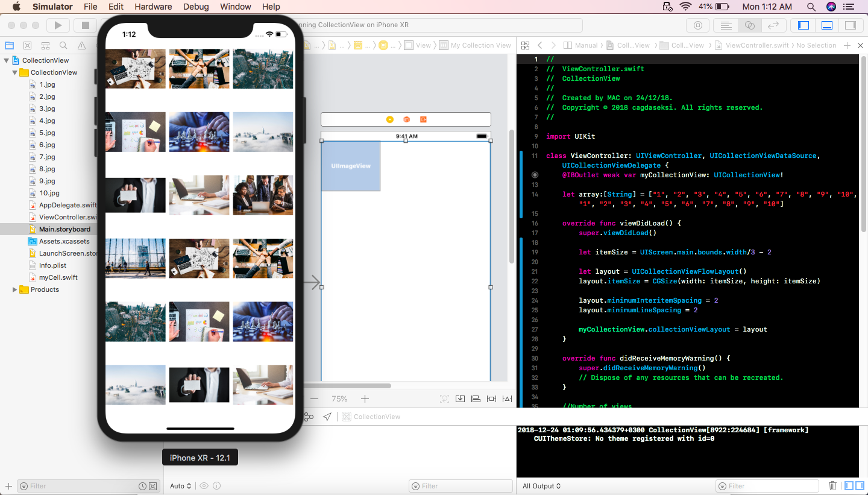Open the Manual assistant mode dropdown
The width and height of the screenshot is (868, 495).
581,45
